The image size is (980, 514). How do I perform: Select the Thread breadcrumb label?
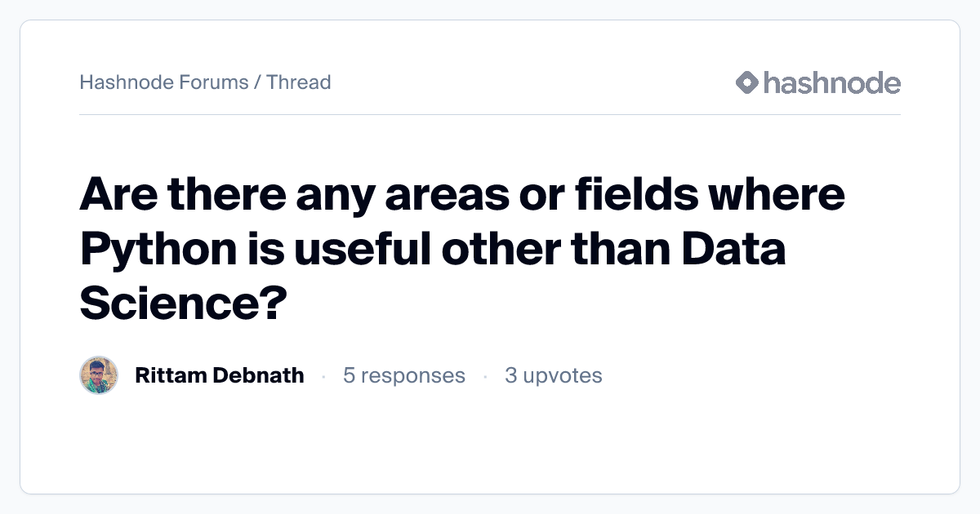[299, 82]
